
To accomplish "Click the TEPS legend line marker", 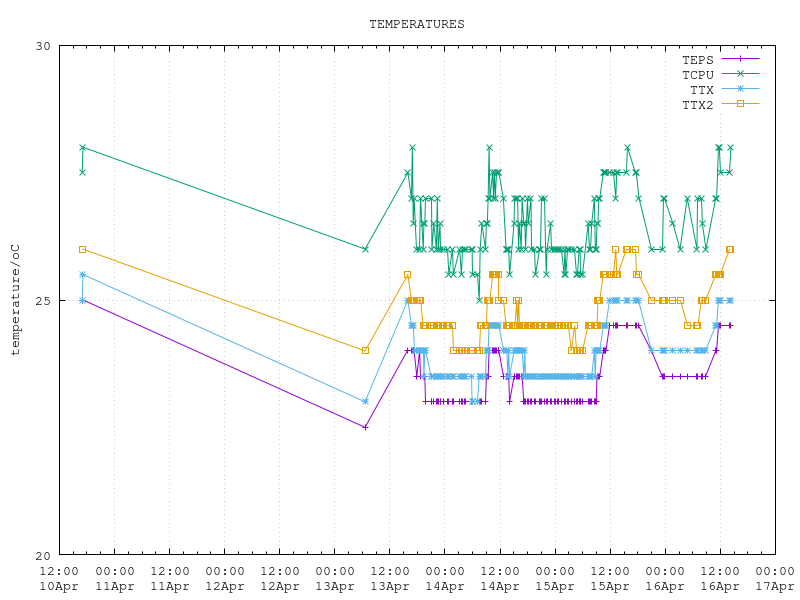I will pyautogui.click(x=740, y=59).
